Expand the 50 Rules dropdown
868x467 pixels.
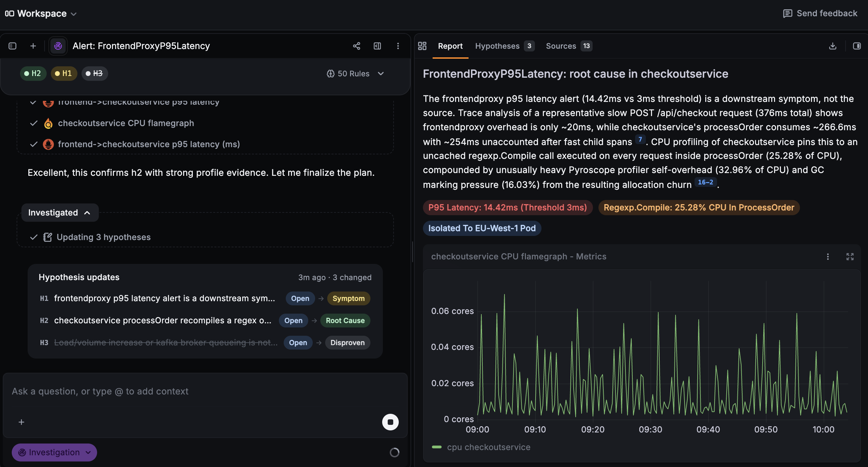pyautogui.click(x=355, y=74)
